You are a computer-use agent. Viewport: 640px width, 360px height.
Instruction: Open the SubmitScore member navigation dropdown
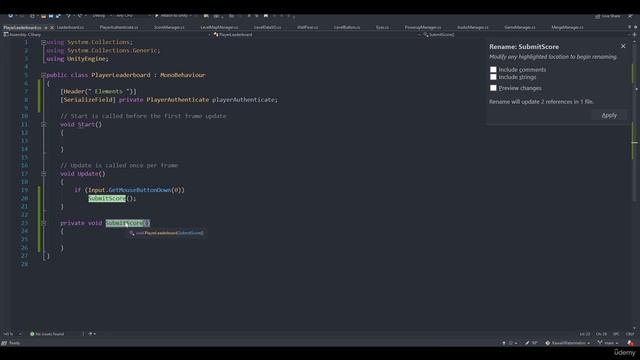point(527,35)
